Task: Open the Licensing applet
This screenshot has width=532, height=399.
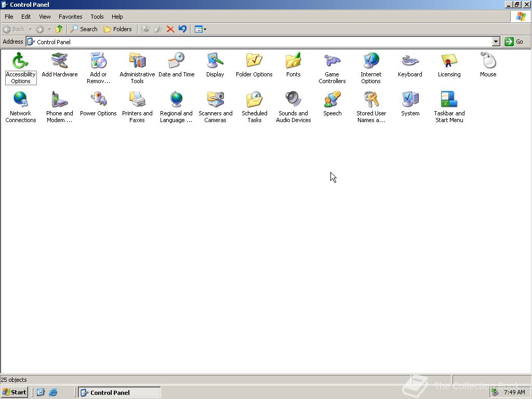Action: (x=449, y=65)
